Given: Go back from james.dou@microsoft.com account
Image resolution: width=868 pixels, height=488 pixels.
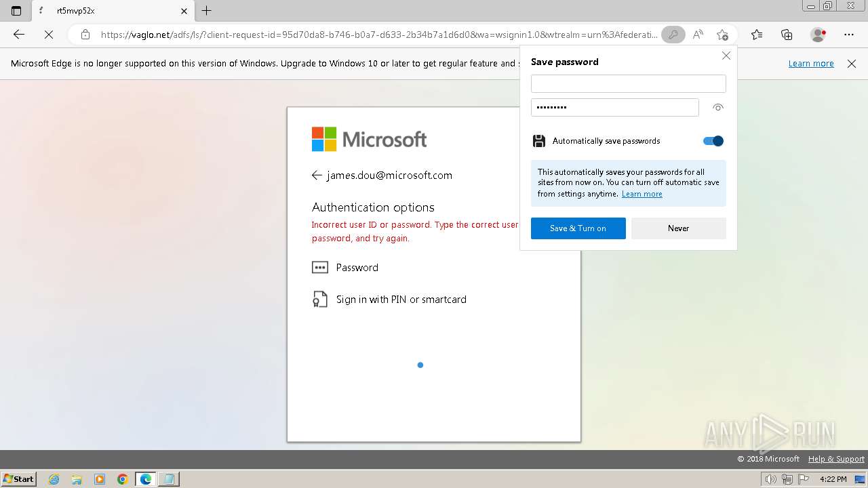Looking at the screenshot, I should click(x=317, y=176).
